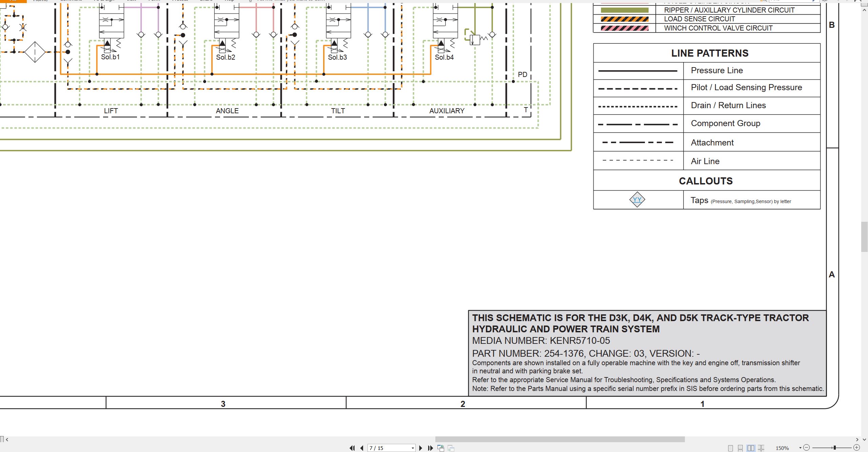Click the ANGLE valve section label
Viewport: 868px width, 452px height.
tap(227, 111)
